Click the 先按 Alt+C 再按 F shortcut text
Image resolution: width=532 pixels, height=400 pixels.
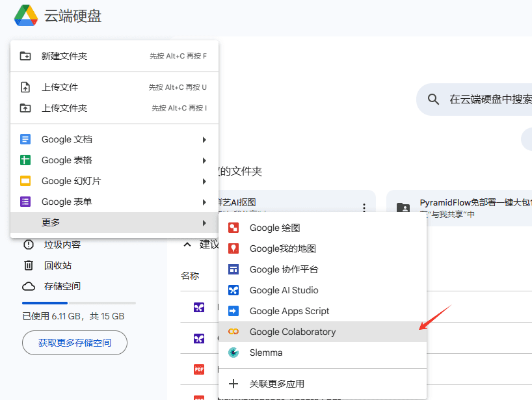click(x=178, y=56)
